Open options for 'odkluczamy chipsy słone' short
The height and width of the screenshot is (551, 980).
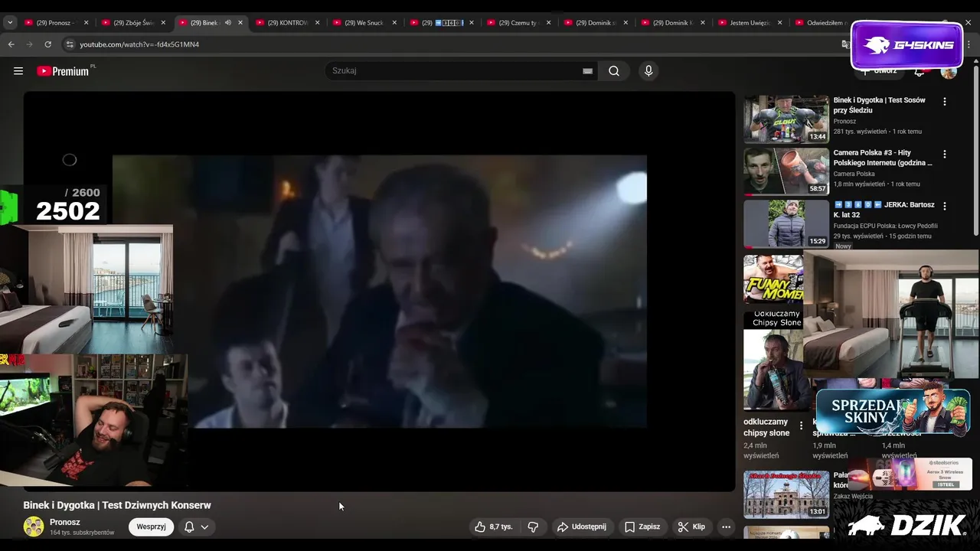(802, 425)
